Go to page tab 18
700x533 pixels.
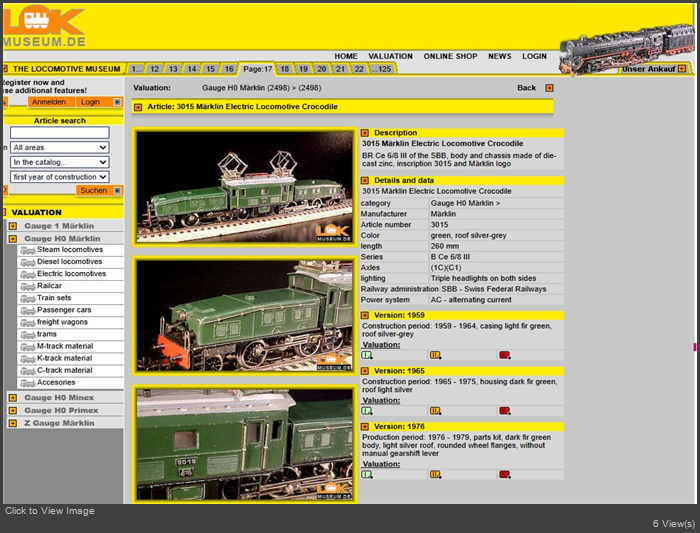284,69
